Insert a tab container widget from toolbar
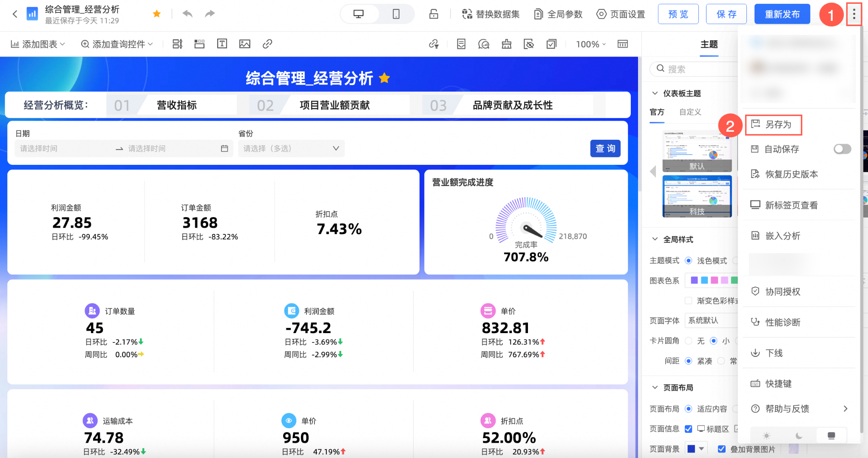The height and width of the screenshot is (458, 868). (199, 44)
